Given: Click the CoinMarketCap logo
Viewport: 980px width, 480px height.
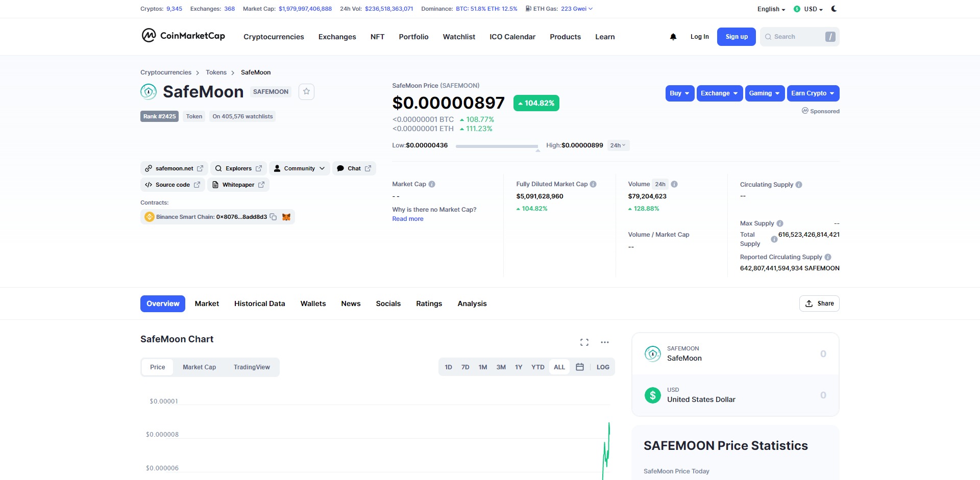Looking at the screenshot, I should pyautogui.click(x=183, y=36).
